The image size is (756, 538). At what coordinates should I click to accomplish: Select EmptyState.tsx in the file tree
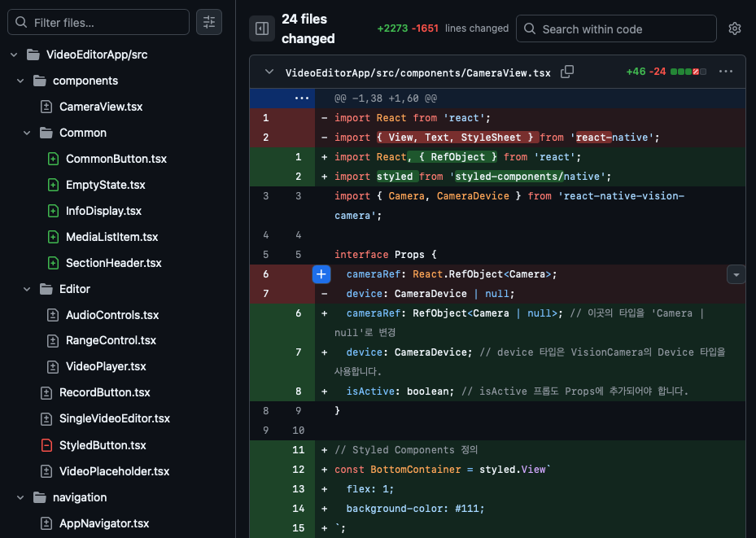click(x=106, y=185)
